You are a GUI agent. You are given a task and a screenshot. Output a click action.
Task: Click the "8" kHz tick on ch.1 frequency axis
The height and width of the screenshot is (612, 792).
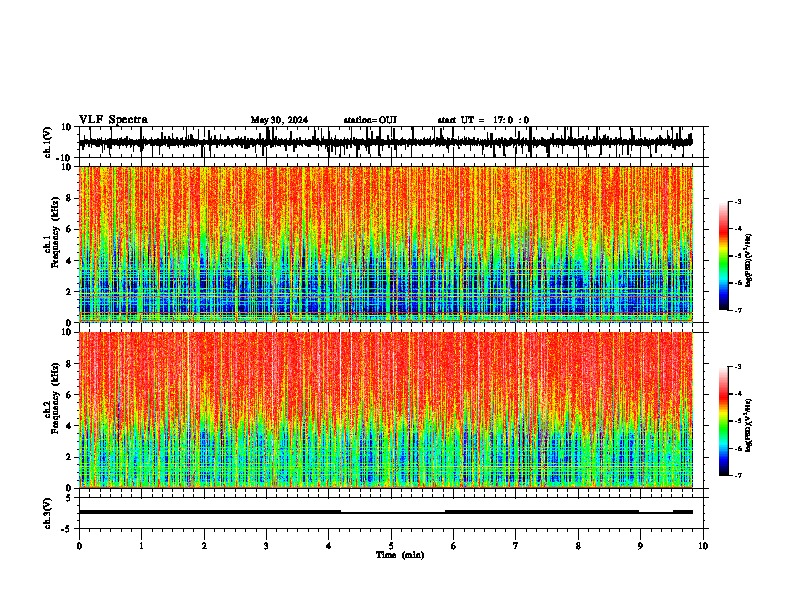tap(69, 198)
